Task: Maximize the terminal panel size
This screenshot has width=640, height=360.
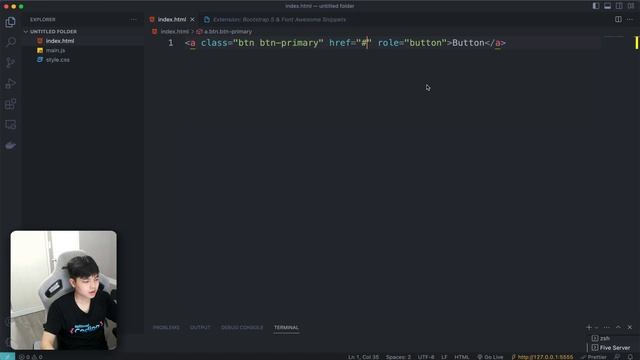Action: pos(618,327)
